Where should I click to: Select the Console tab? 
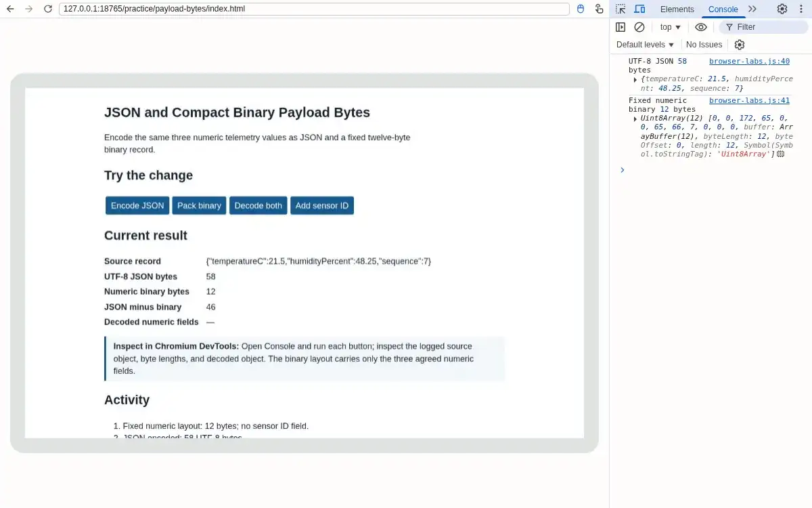point(723,9)
